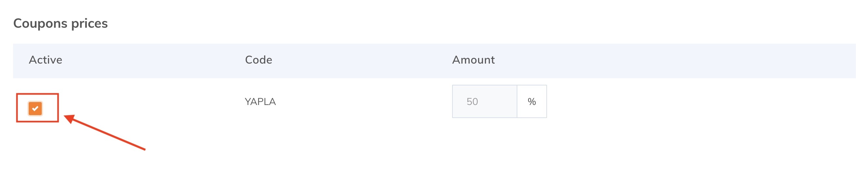Click the number 50 in the Amount box

coord(472,101)
